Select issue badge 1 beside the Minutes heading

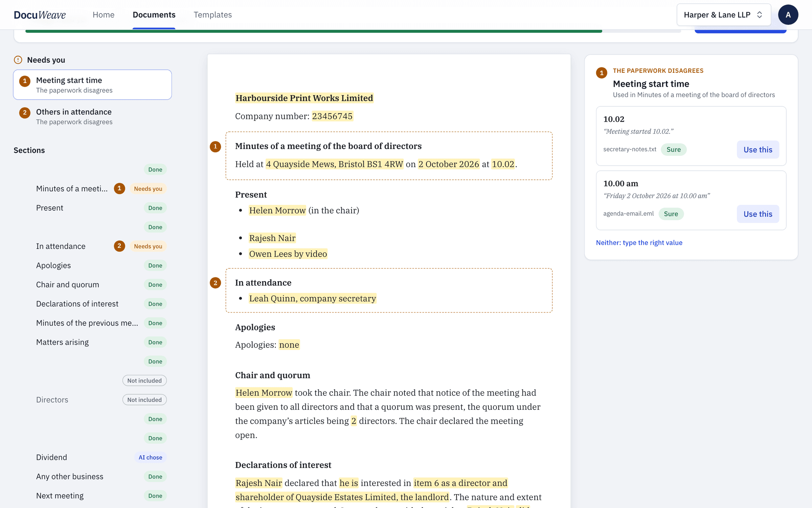[215, 147]
